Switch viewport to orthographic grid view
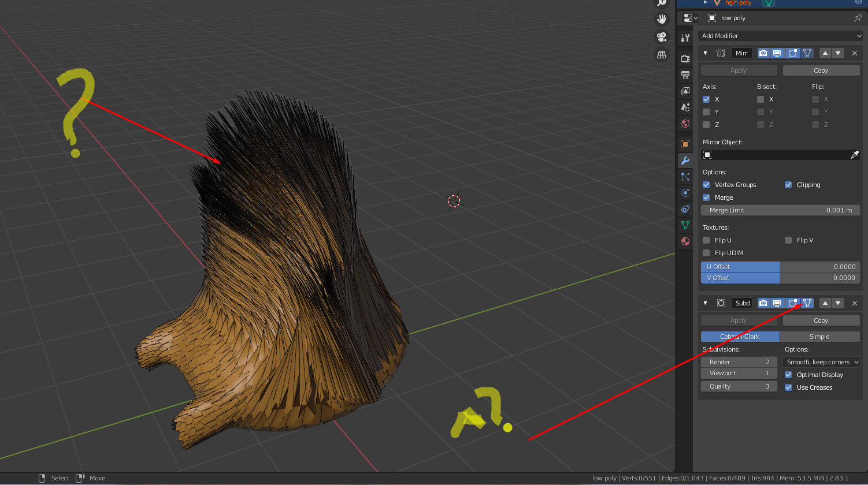 pyautogui.click(x=662, y=55)
